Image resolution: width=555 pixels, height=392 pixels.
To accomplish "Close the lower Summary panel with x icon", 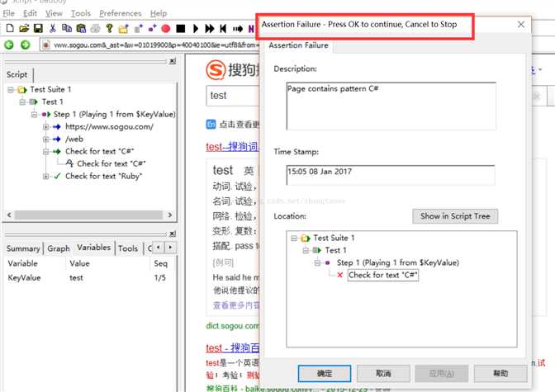I will pos(173,234).
